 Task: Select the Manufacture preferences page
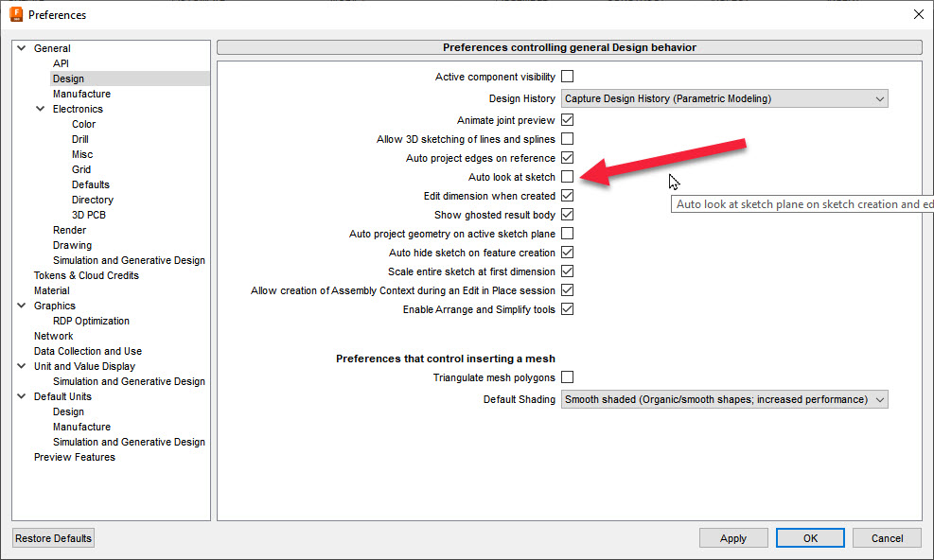(x=81, y=93)
